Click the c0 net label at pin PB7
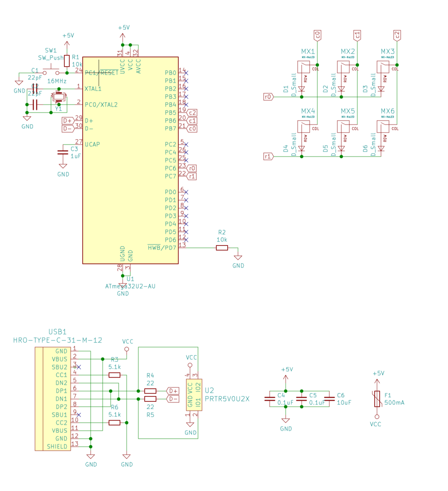Viewport: 448px width, 491px height. tap(192, 128)
